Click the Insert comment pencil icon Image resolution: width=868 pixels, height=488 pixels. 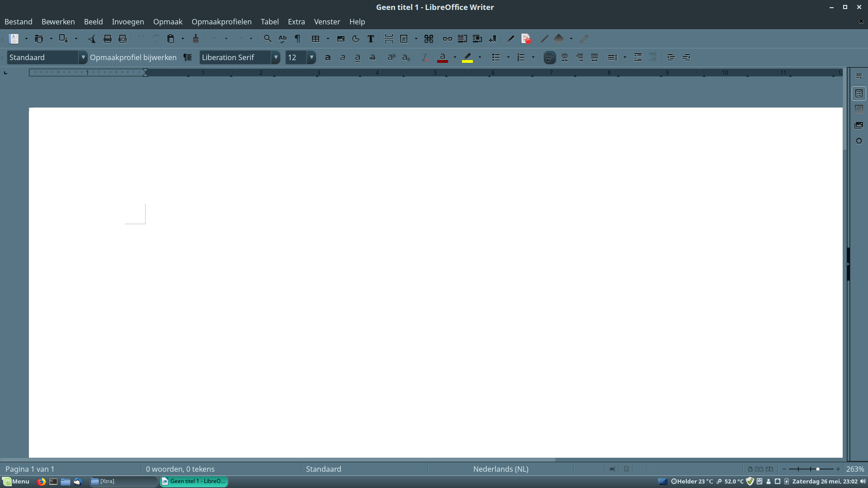pos(511,39)
